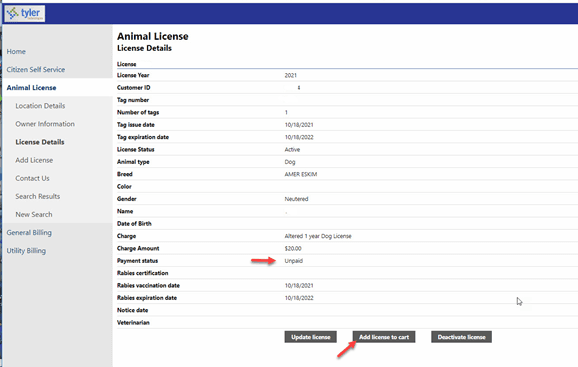The height and width of the screenshot is (367, 578).
Task: Click the 'Date of Birth' field label
Action: click(134, 224)
